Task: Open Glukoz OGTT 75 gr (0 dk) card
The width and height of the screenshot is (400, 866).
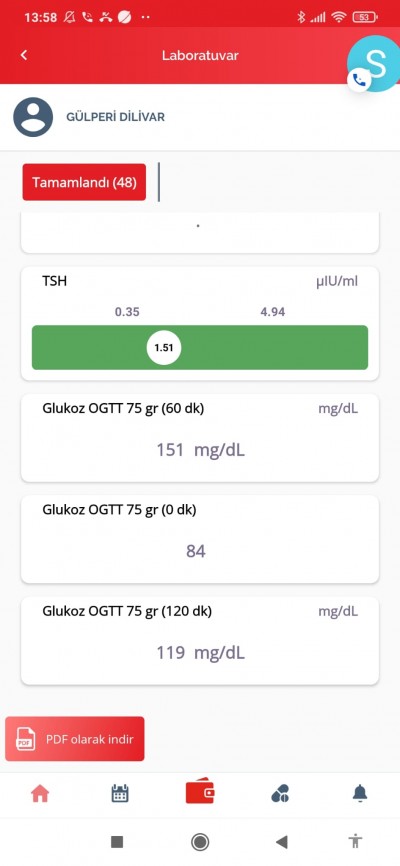Action: coord(200,539)
